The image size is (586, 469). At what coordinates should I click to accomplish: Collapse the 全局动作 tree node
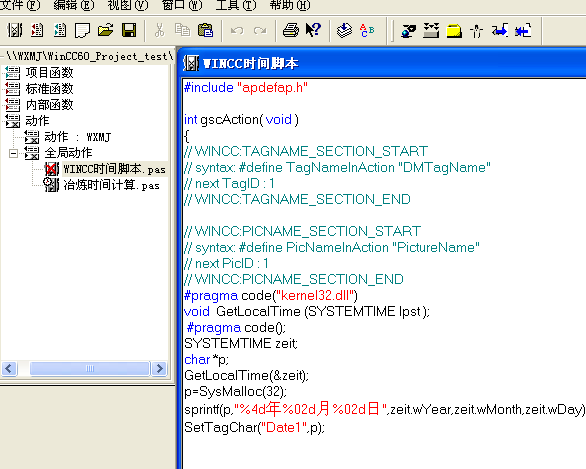(x=13, y=153)
